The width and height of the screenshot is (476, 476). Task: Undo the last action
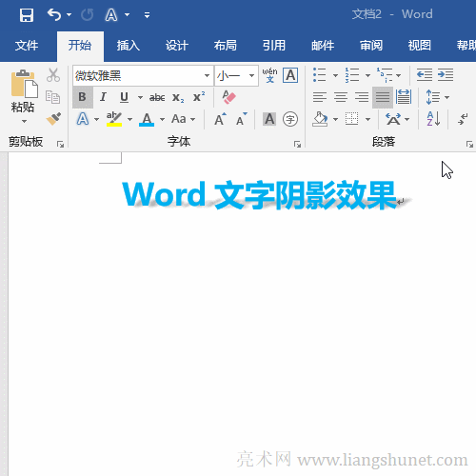[x=54, y=15]
